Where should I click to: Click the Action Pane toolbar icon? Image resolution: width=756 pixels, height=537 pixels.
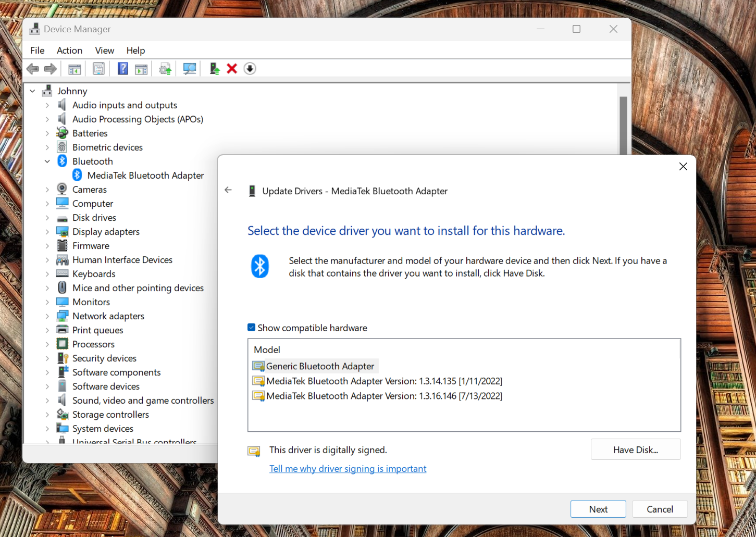pyautogui.click(x=141, y=69)
